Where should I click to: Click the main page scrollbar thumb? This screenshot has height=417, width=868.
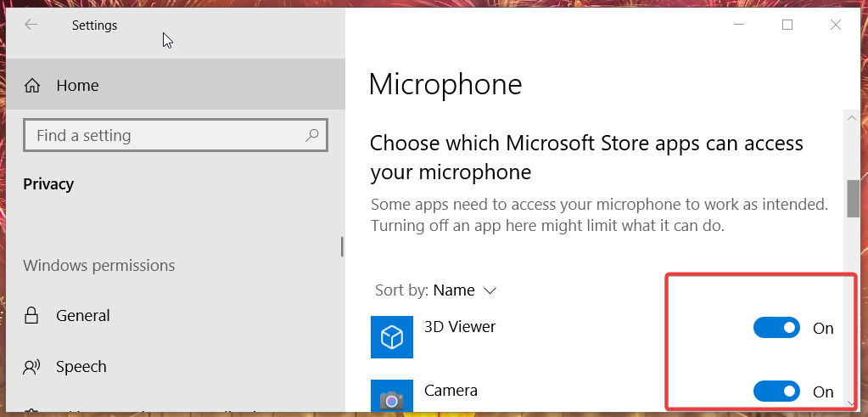(853, 199)
